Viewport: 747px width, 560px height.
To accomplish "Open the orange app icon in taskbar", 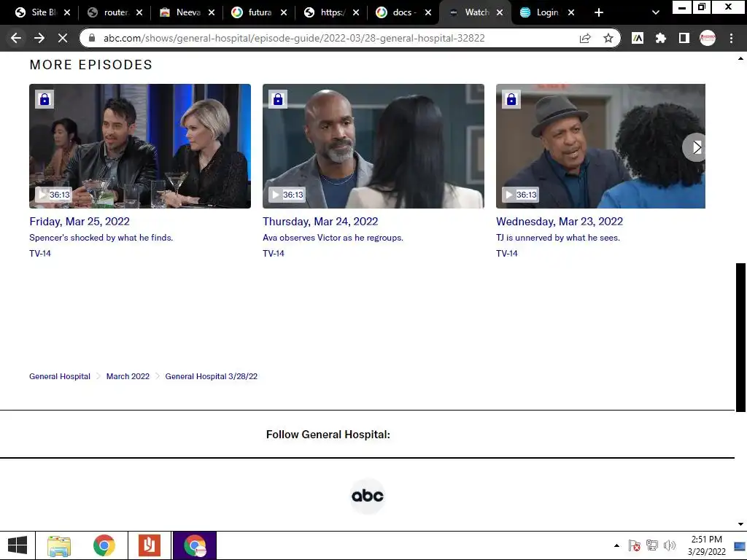I will tap(150, 545).
